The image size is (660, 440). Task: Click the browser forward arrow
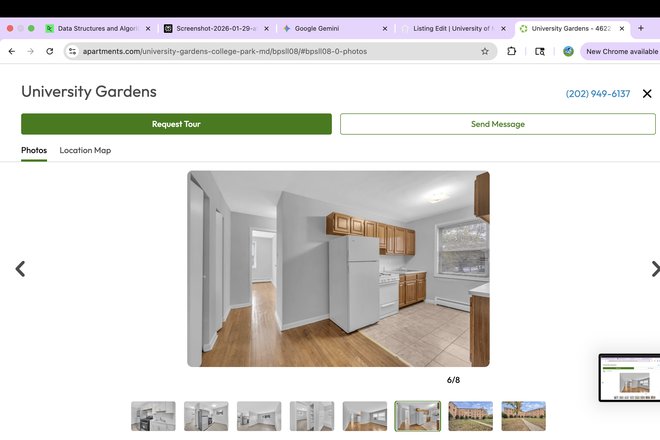tap(30, 51)
